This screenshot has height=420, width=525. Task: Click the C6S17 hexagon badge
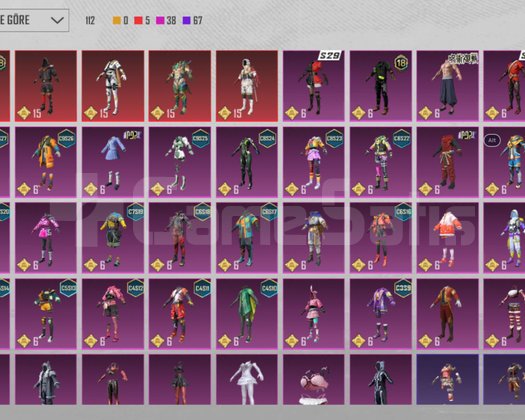click(269, 212)
